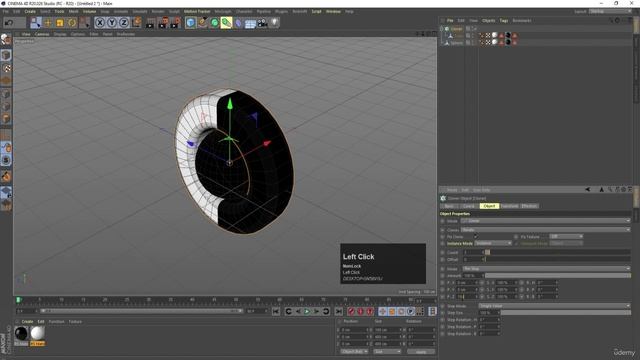Click the P.Z input field
This screenshot has width=640, height=360.
pyautogui.click(x=467, y=297)
